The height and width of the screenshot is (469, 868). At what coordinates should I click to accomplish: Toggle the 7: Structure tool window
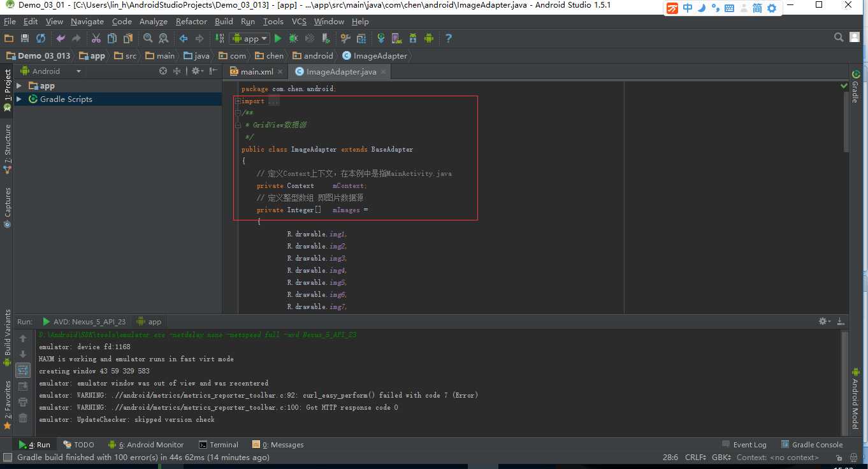point(7,149)
